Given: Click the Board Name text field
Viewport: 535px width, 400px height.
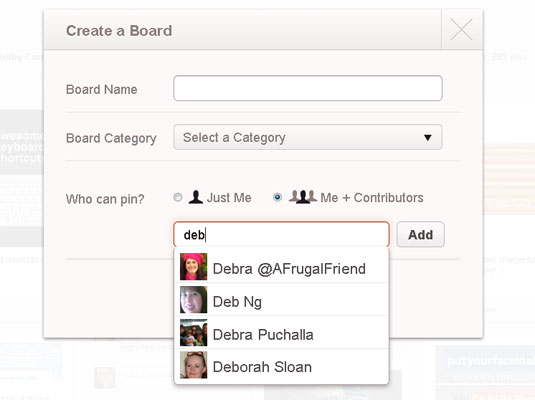Looking at the screenshot, I should pos(308,88).
